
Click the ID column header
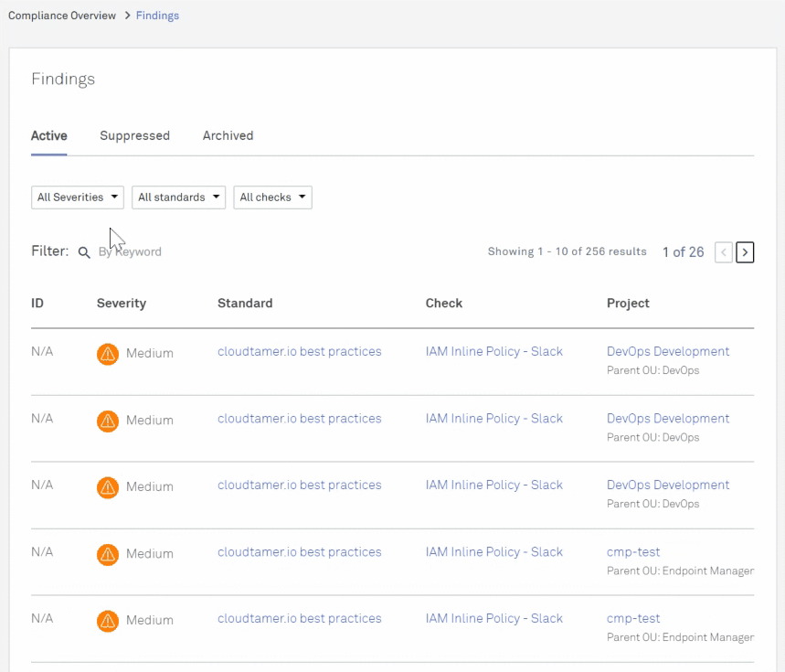37,304
